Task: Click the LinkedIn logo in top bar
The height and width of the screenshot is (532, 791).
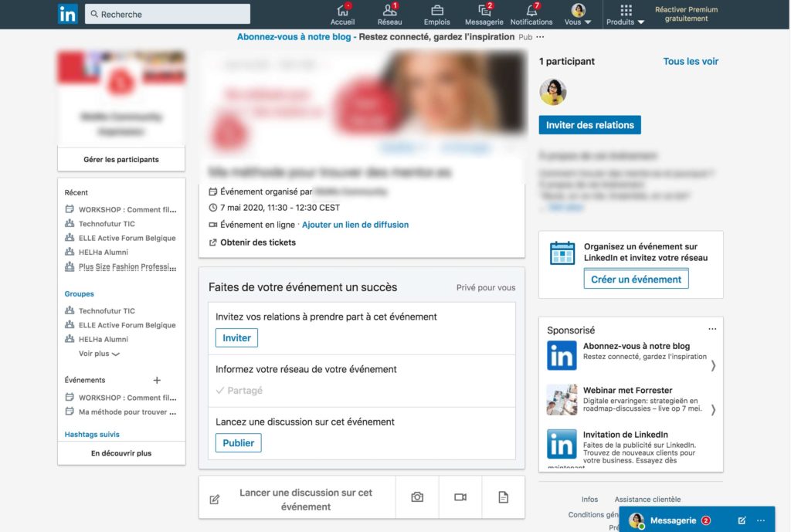Action: [x=68, y=14]
